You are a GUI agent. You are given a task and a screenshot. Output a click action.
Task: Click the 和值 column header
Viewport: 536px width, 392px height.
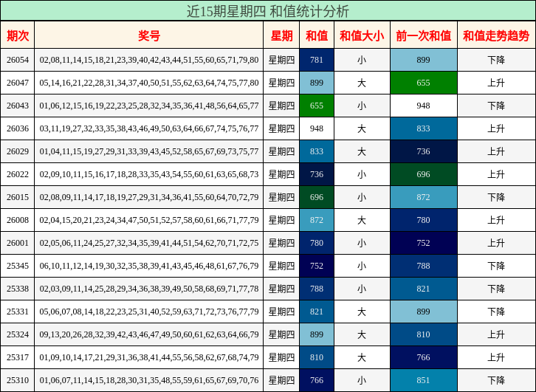[x=317, y=35]
